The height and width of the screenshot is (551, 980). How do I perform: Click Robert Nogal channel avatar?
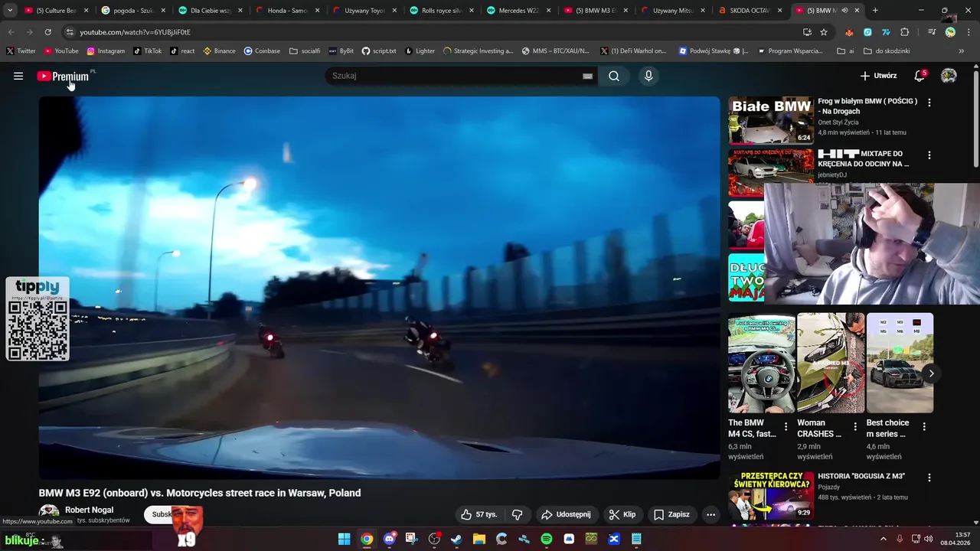(49, 514)
